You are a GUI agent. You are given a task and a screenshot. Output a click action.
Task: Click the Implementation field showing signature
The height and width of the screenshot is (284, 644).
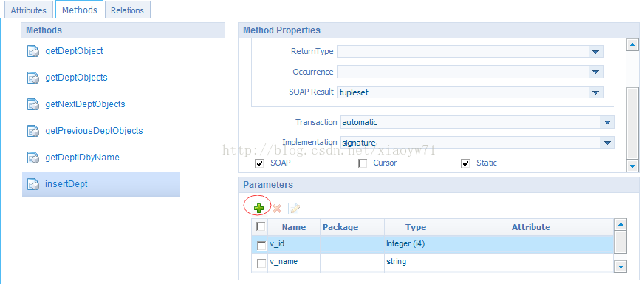tap(478, 143)
